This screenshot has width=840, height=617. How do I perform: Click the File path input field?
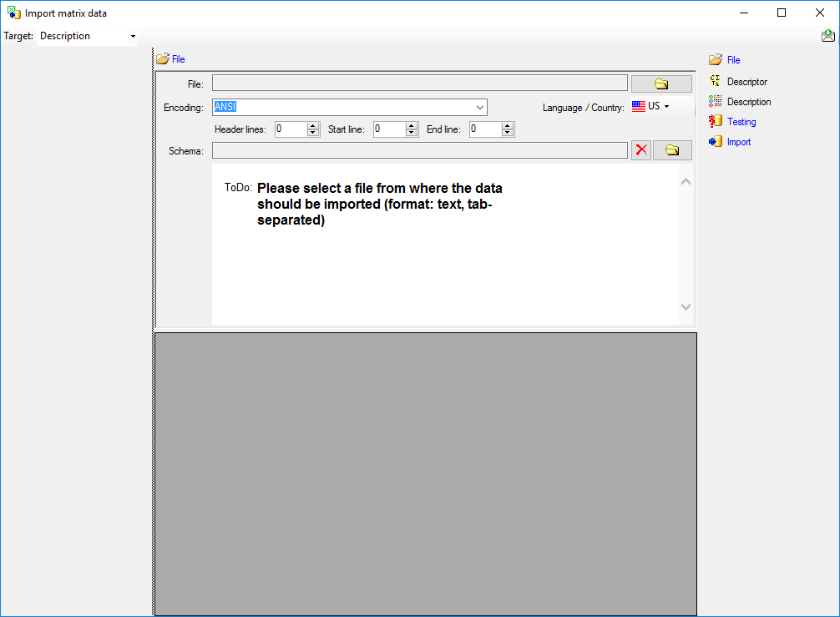(419, 83)
